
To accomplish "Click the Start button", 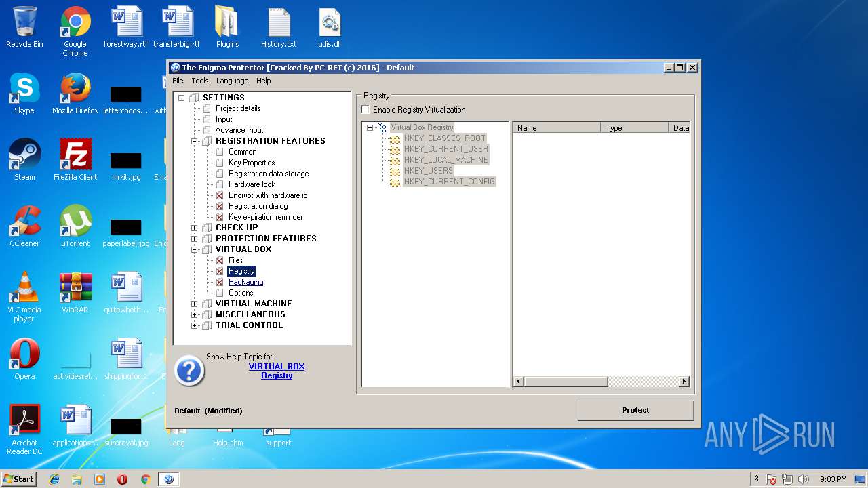I will click(x=18, y=479).
